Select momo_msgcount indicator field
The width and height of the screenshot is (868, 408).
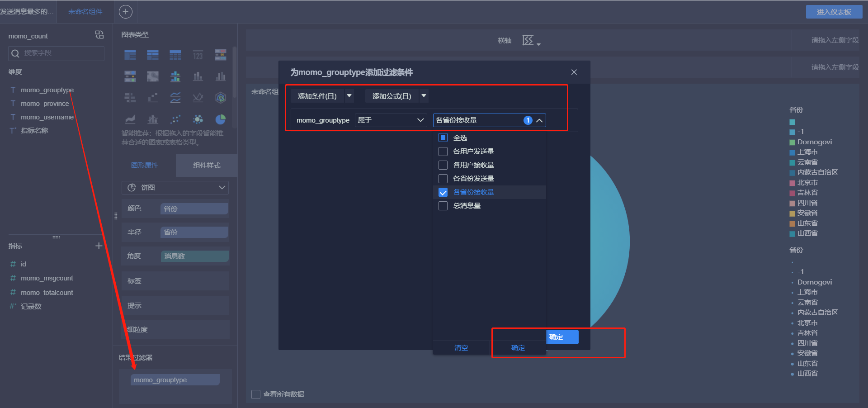point(47,278)
